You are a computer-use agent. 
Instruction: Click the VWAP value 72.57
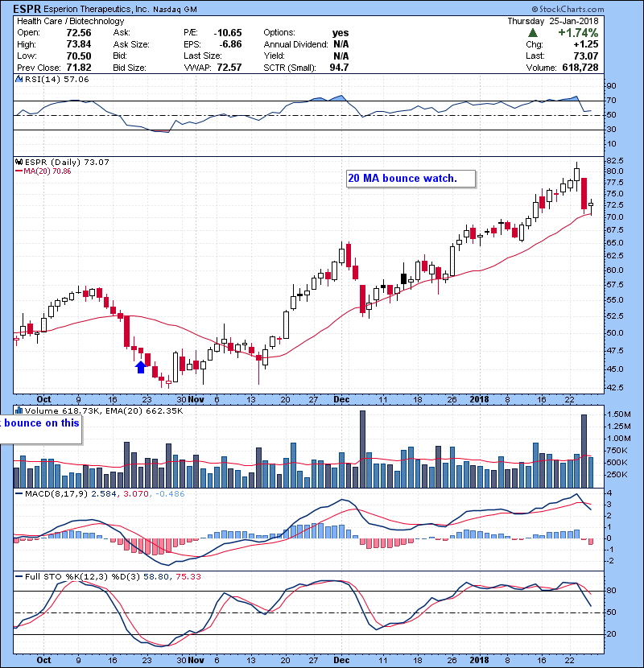pos(229,68)
